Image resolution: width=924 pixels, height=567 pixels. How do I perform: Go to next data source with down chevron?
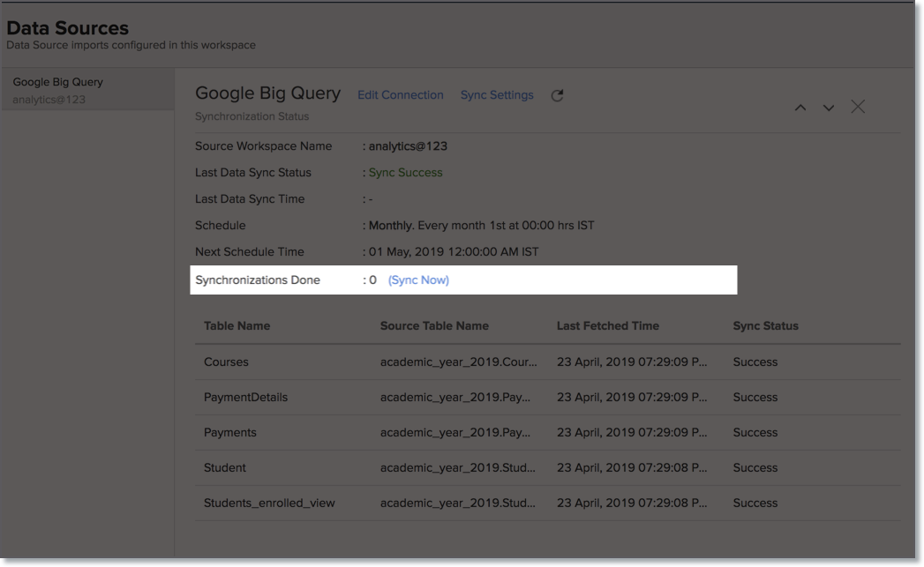pyautogui.click(x=829, y=108)
